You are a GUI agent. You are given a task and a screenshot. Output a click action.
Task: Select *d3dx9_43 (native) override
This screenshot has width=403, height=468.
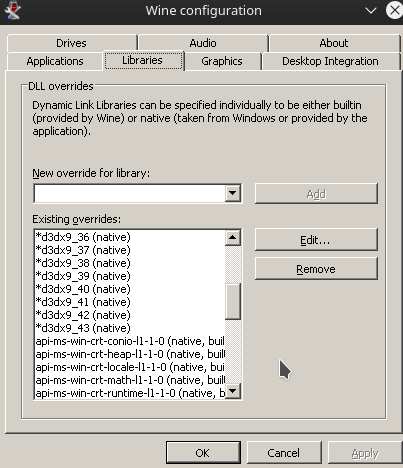130,328
